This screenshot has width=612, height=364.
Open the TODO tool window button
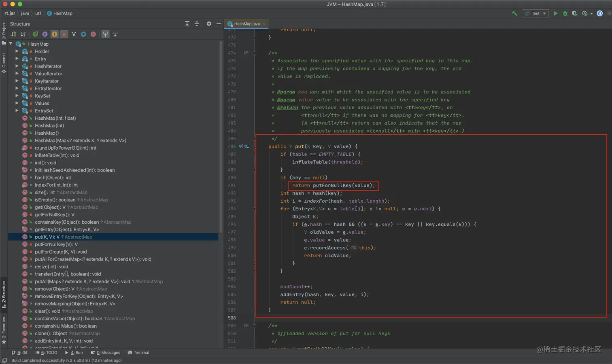pyautogui.click(x=47, y=353)
